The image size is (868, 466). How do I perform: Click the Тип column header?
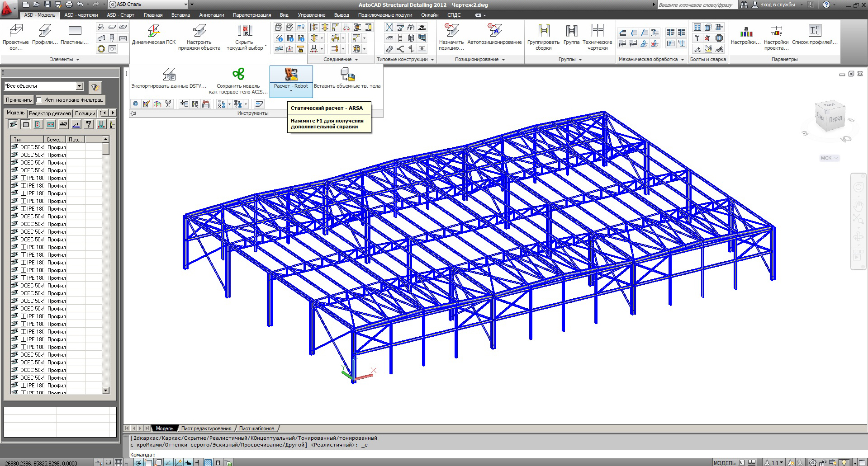pos(27,140)
